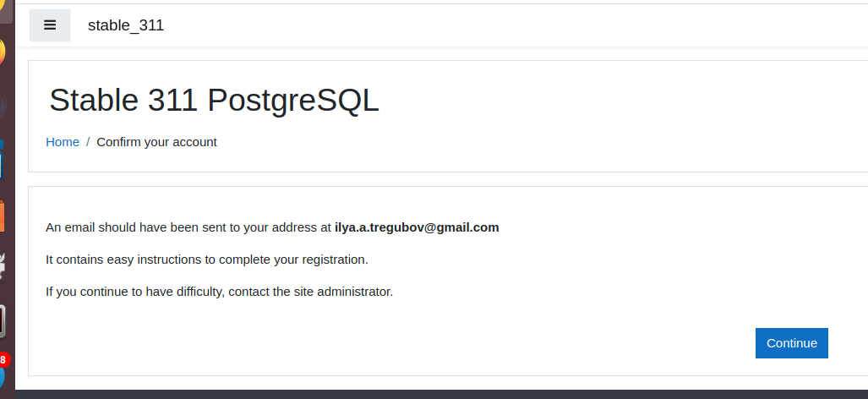Image resolution: width=868 pixels, height=399 pixels.
Task: Select the "Confirm your account" breadcrumb item
Action: tap(156, 142)
